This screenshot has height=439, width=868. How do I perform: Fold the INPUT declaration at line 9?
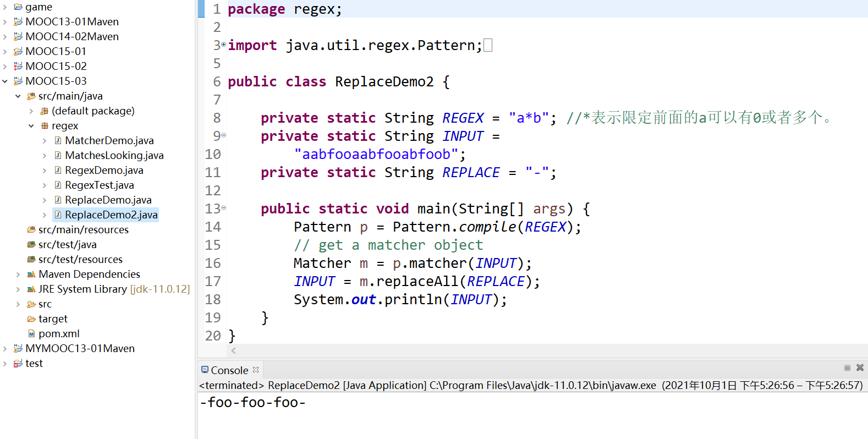click(223, 135)
